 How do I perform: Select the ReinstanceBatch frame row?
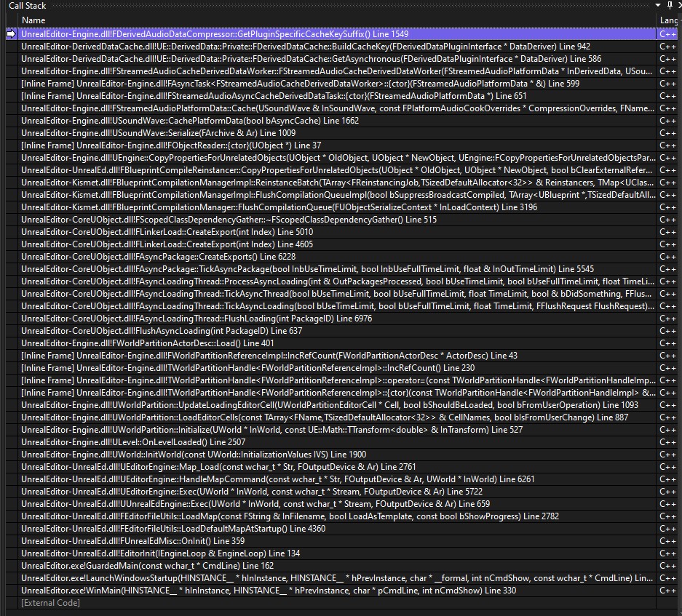tap(337, 183)
